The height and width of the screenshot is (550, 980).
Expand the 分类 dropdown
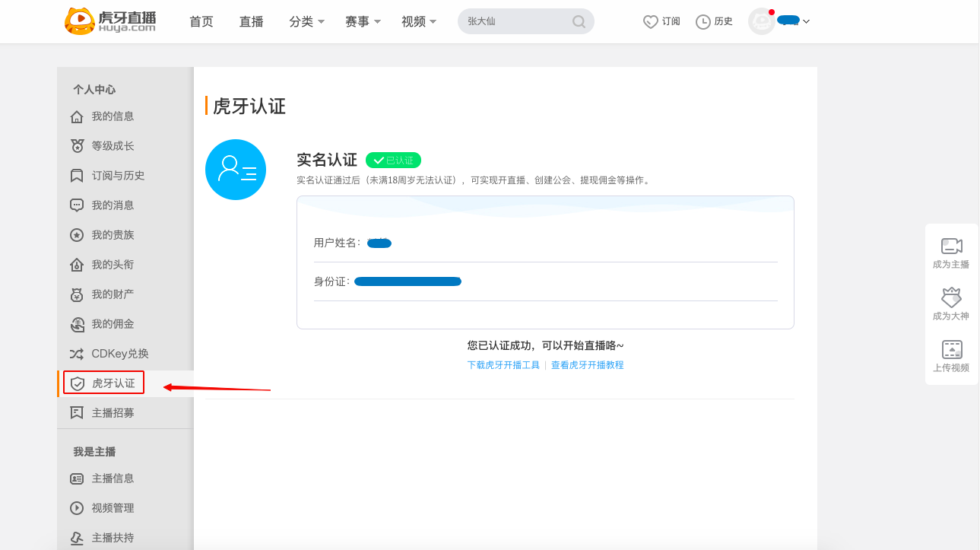tap(307, 22)
